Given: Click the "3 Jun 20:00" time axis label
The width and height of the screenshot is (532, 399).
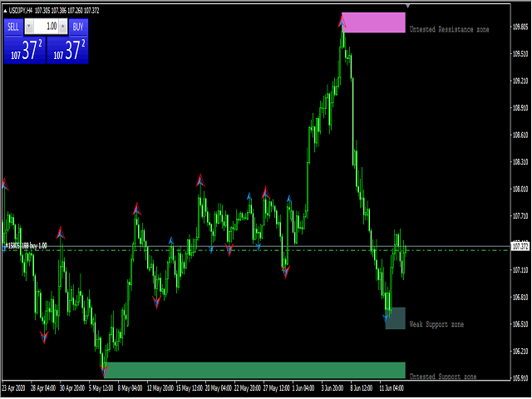Looking at the screenshot, I should point(332,388).
